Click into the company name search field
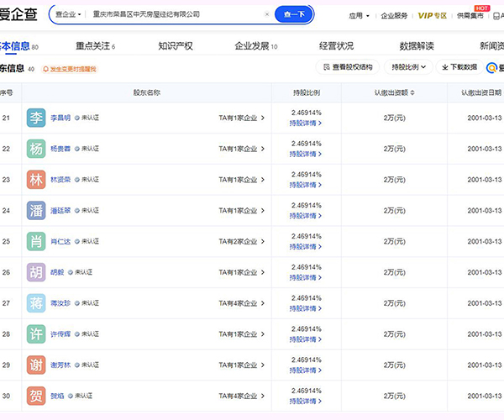 tap(168, 14)
